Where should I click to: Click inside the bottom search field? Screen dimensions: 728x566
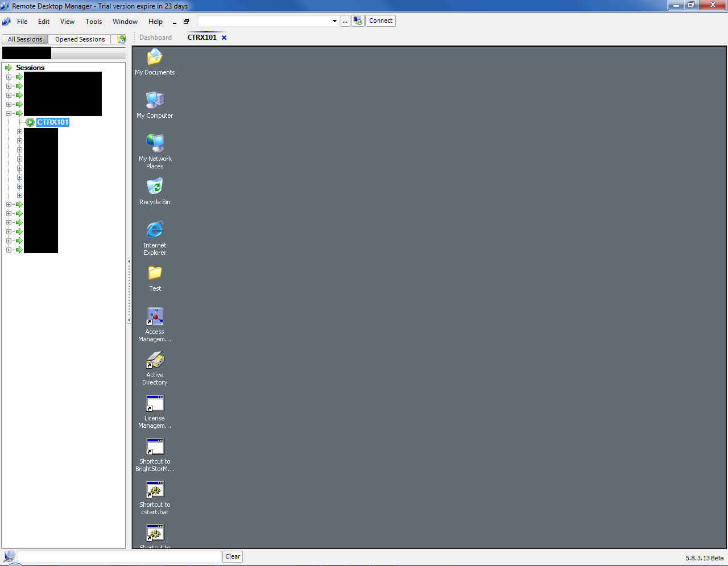pos(119,556)
